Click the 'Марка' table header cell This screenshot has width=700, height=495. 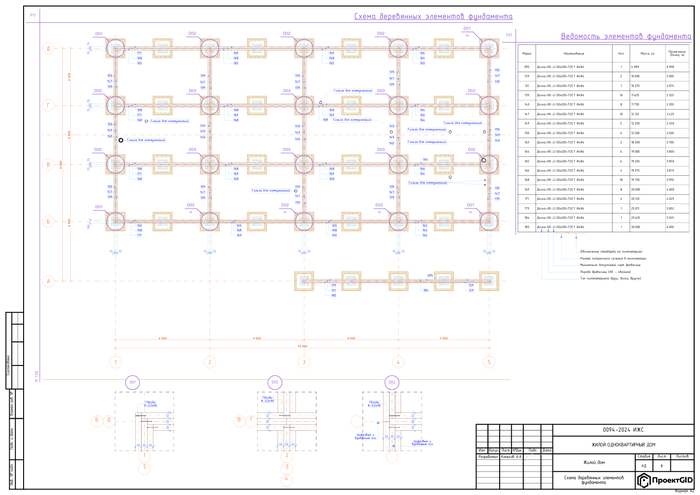tap(527, 53)
